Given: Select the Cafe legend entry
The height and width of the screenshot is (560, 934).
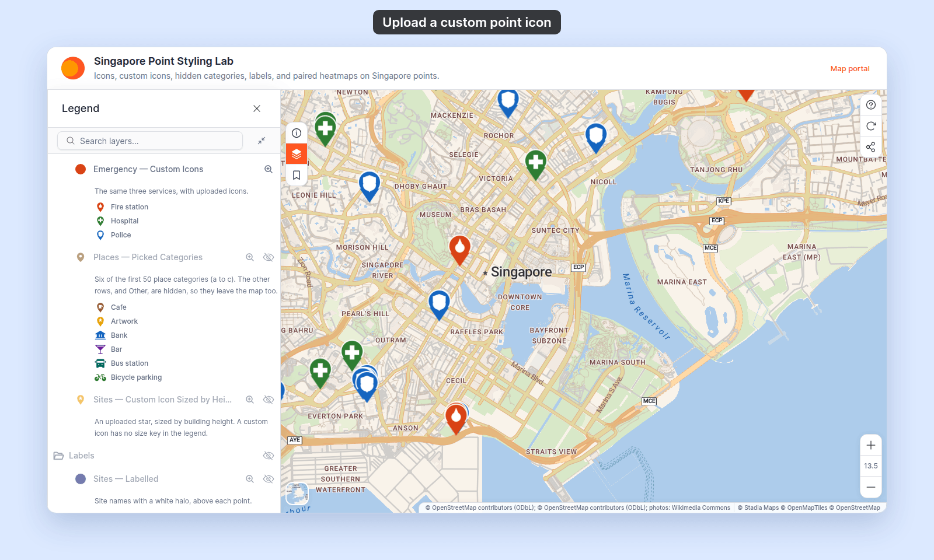Looking at the screenshot, I should pyautogui.click(x=111, y=307).
